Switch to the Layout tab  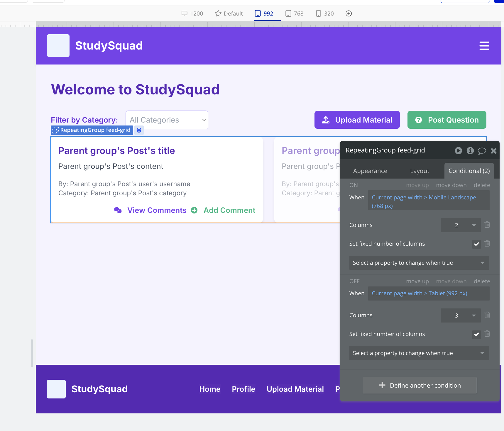420,171
